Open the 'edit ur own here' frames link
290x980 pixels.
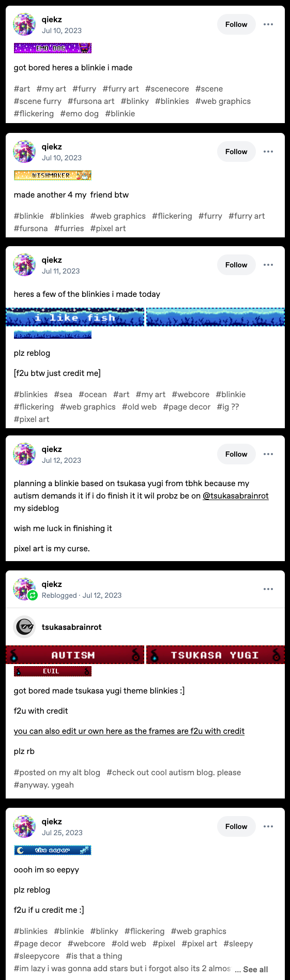tap(129, 731)
